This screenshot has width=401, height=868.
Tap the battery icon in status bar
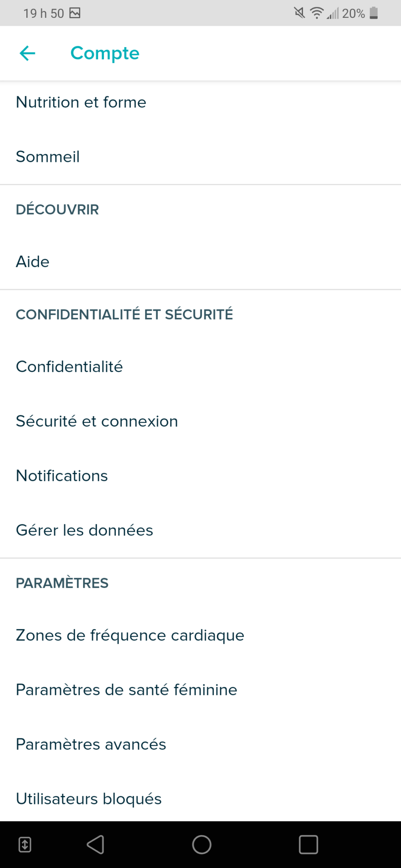374,14
